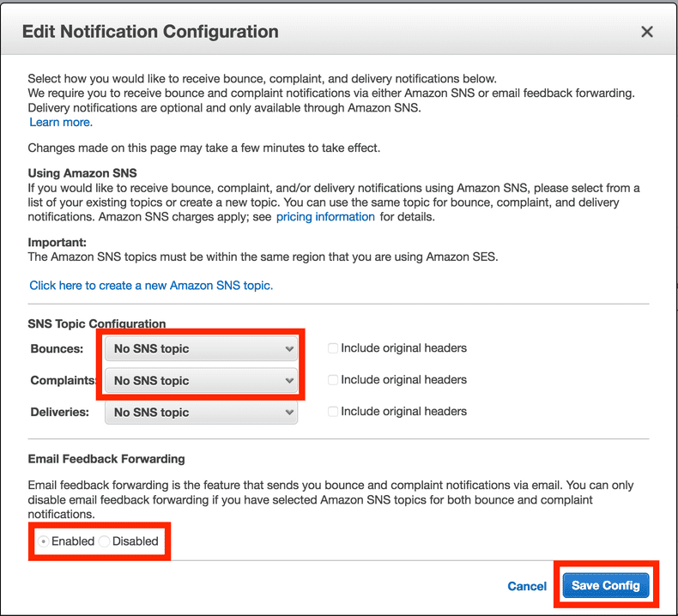
Task: Open the Bounces SNS topic dropdown
Action: click(201, 348)
